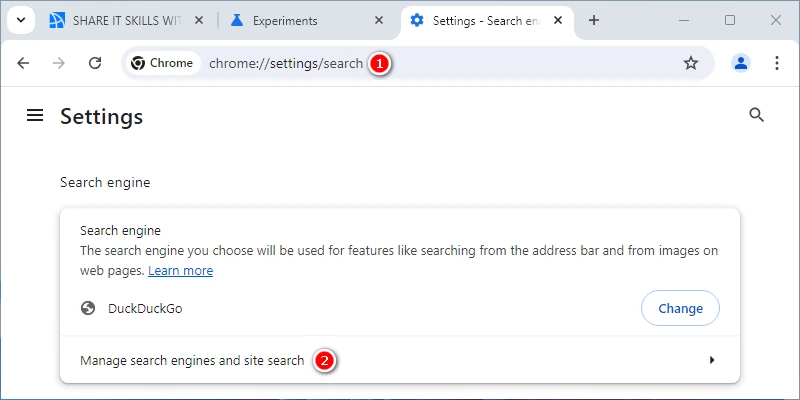Minimize the Chrome window
Viewport: 800px width, 400px height.
pos(685,20)
